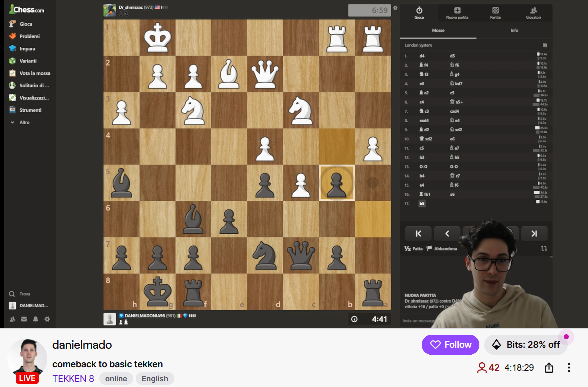The width and height of the screenshot is (588, 387).
Task: Click the black bishop on h5
Action: click(x=122, y=183)
